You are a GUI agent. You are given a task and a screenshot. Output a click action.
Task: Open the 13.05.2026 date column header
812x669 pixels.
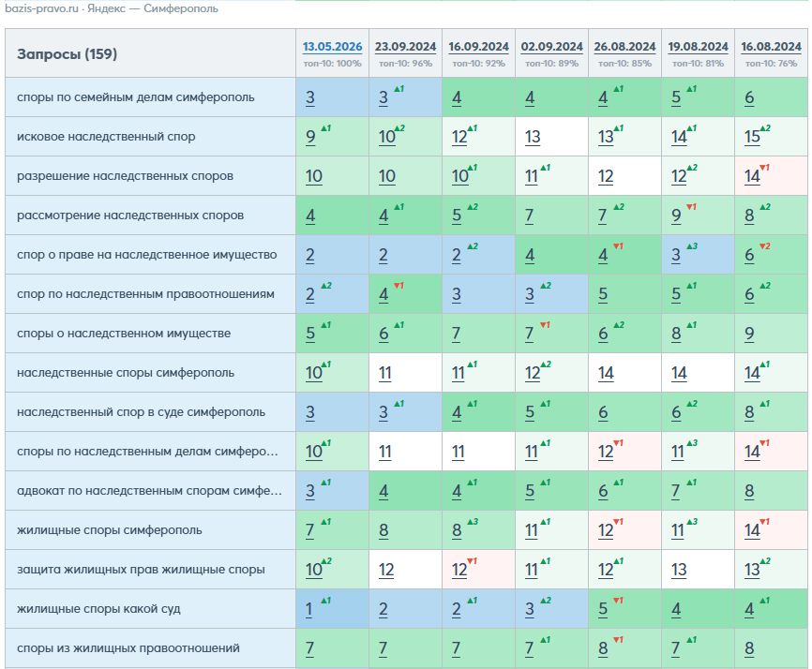click(x=332, y=47)
